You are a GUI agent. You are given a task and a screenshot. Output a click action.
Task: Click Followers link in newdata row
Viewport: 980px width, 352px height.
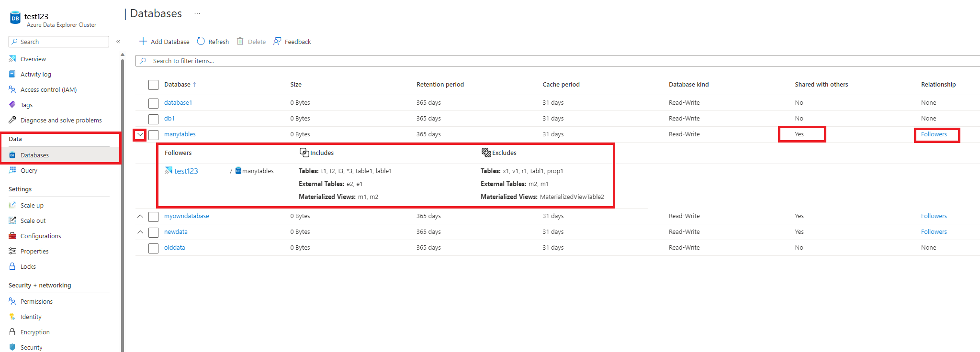tap(934, 232)
